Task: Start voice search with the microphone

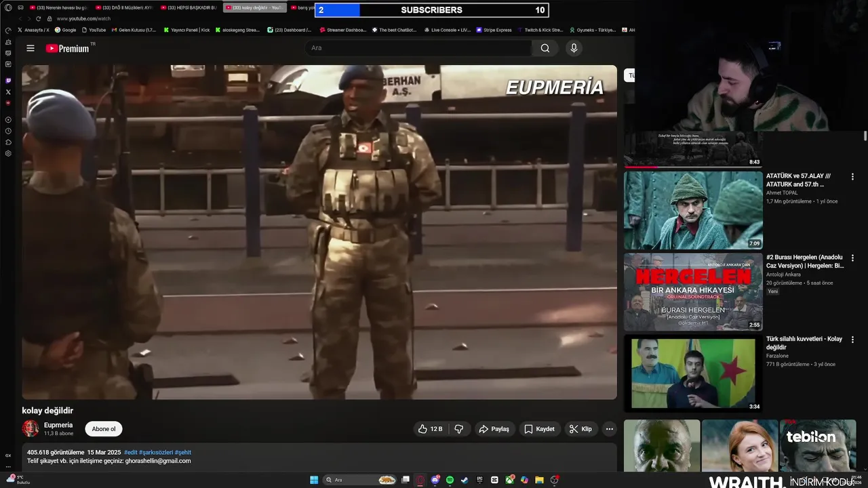Action: (x=574, y=48)
